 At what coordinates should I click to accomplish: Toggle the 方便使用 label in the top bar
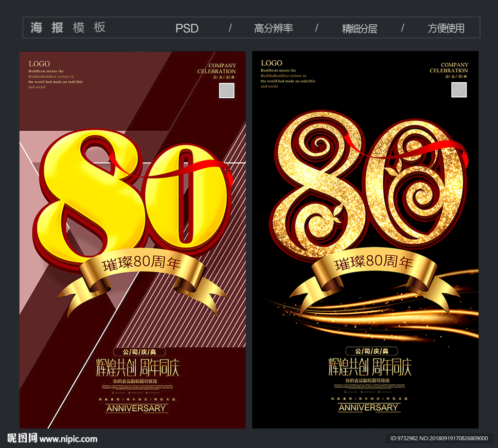coord(446,28)
